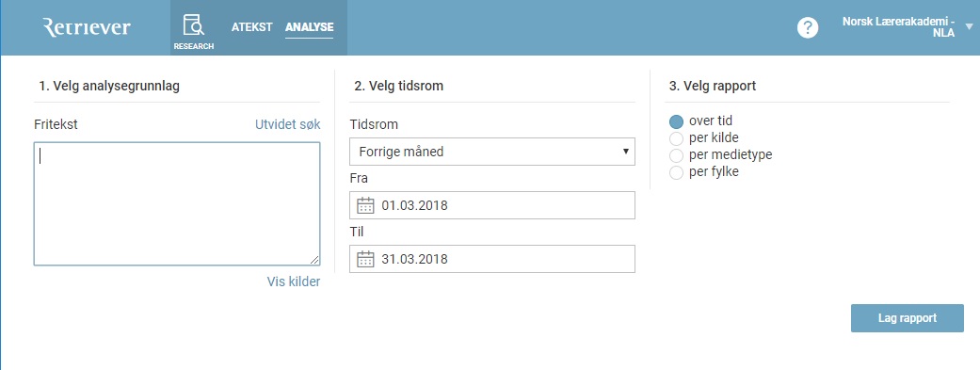Click the 'Lag rapport' button
The image size is (980, 370).
(x=908, y=318)
